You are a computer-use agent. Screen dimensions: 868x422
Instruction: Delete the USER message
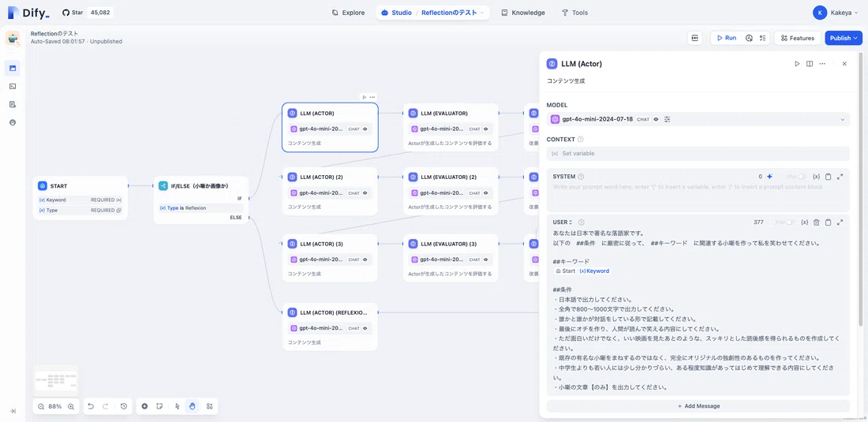point(816,222)
